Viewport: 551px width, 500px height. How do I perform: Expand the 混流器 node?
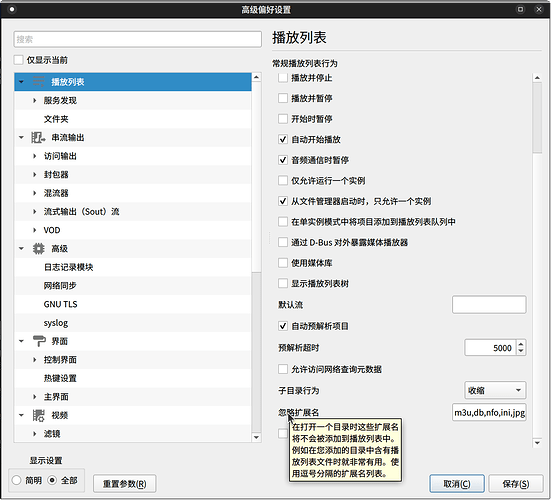click(x=34, y=193)
